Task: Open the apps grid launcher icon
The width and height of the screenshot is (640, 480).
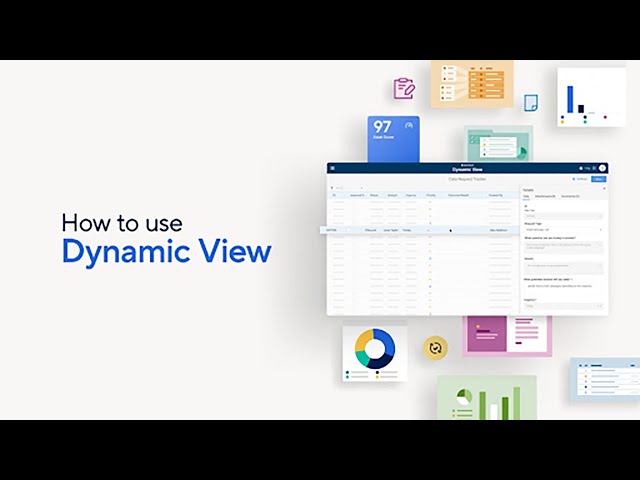Action: [594, 168]
